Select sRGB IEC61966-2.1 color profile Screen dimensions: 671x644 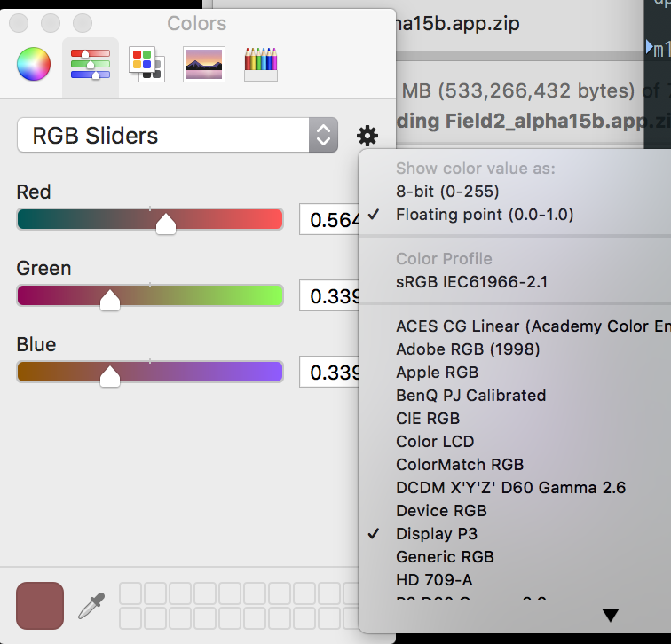point(471,282)
